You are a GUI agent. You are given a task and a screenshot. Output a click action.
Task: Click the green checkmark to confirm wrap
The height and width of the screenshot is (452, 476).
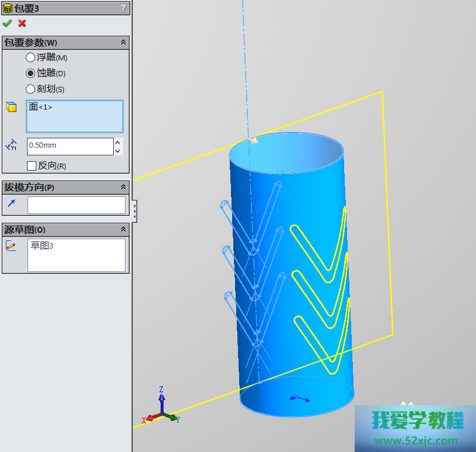[x=7, y=23]
